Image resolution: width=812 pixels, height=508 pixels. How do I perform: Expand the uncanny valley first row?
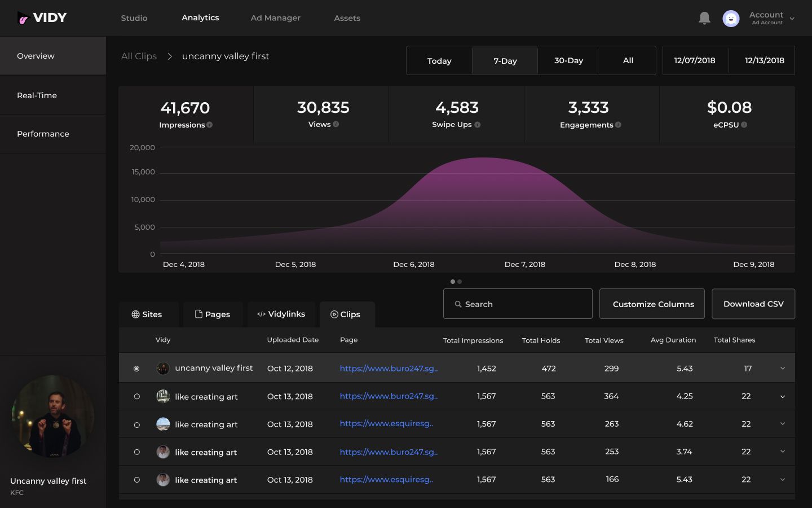coord(783,369)
